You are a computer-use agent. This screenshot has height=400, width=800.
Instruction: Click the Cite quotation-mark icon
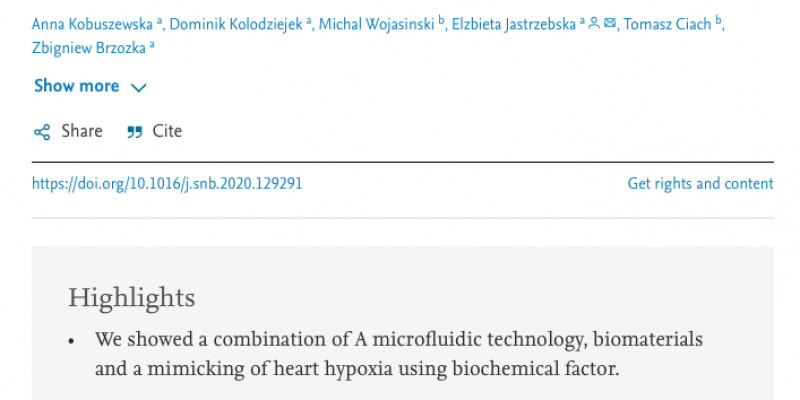[135, 133]
